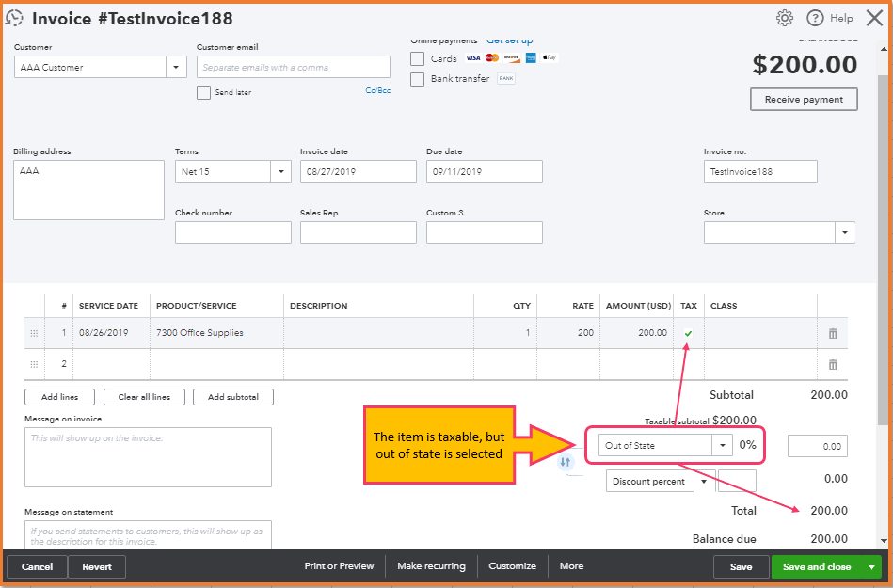The width and height of the screenshot is (893, 588).
Task: Click the Clear all lines button
Action: point(144,397)
